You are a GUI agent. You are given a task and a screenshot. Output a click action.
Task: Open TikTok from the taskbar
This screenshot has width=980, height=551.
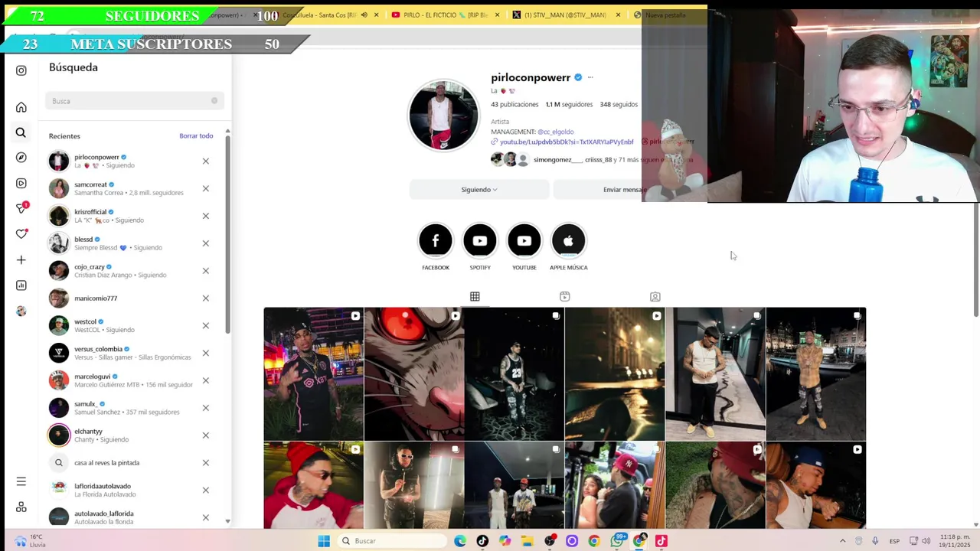tap(482, 541)
